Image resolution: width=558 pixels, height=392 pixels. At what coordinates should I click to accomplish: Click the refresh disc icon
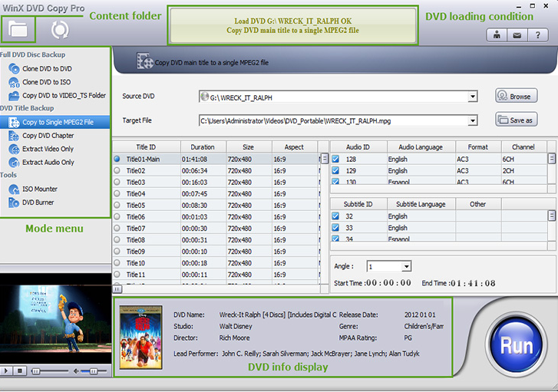coord(60,29)
